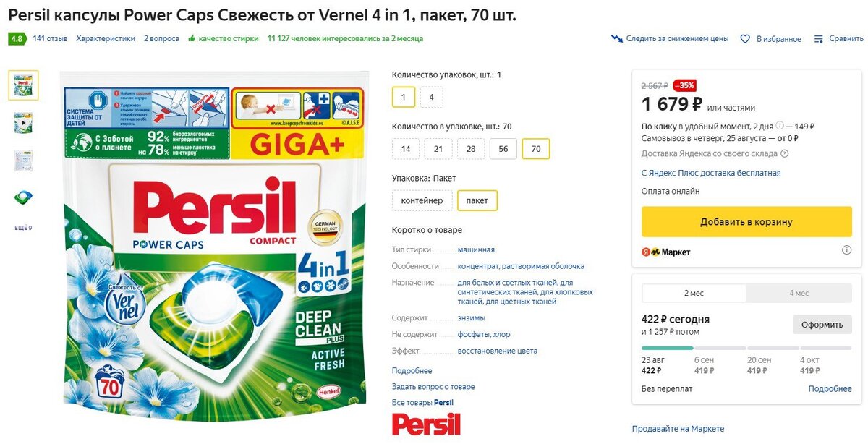Select контейнер packaging option

click(422, 200)
